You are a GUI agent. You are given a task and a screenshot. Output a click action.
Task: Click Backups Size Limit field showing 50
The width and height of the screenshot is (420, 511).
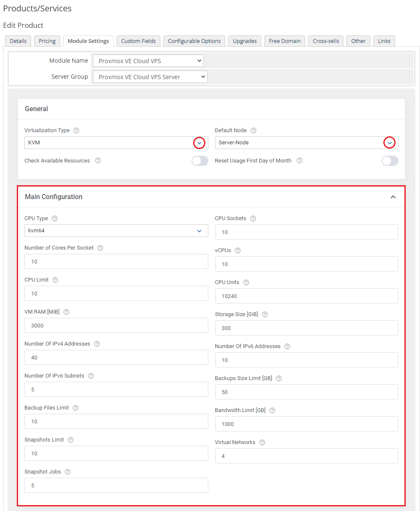tap(307, 392)
